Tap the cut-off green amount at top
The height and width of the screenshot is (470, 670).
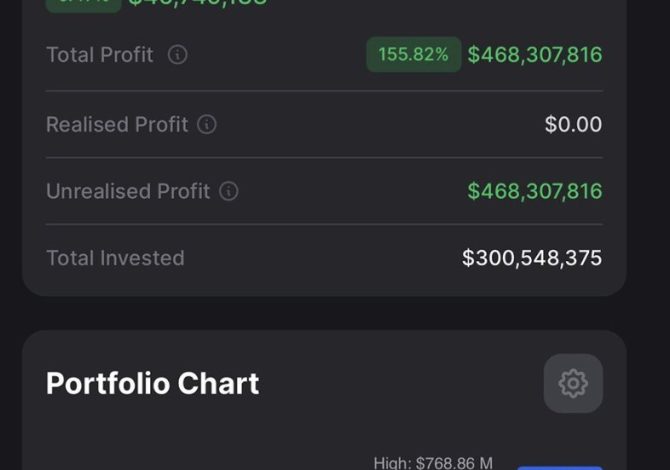point(198,4)
